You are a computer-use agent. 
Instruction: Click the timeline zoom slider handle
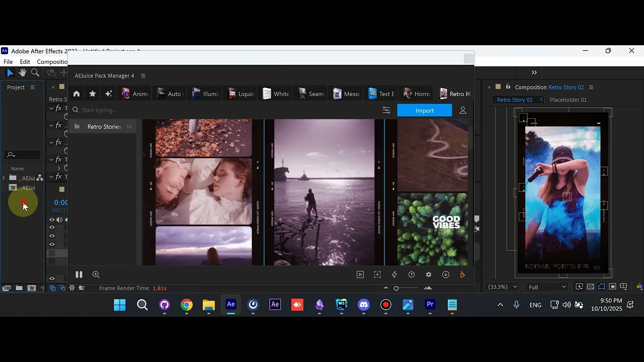396,288
